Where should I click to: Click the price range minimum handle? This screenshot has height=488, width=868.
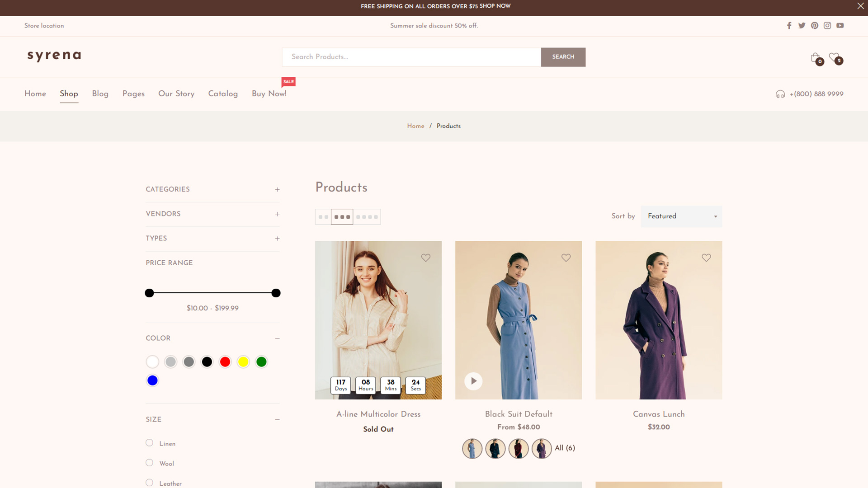[149, 293]
